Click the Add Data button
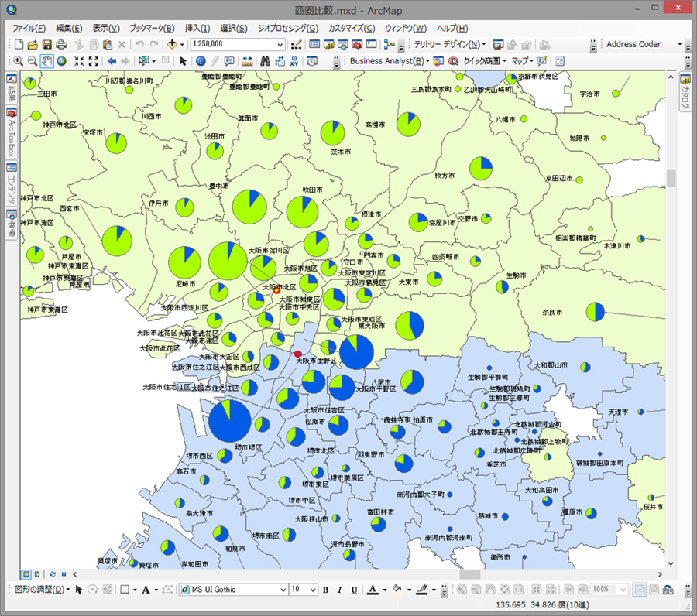697x616 pixels. click(171, 44)
